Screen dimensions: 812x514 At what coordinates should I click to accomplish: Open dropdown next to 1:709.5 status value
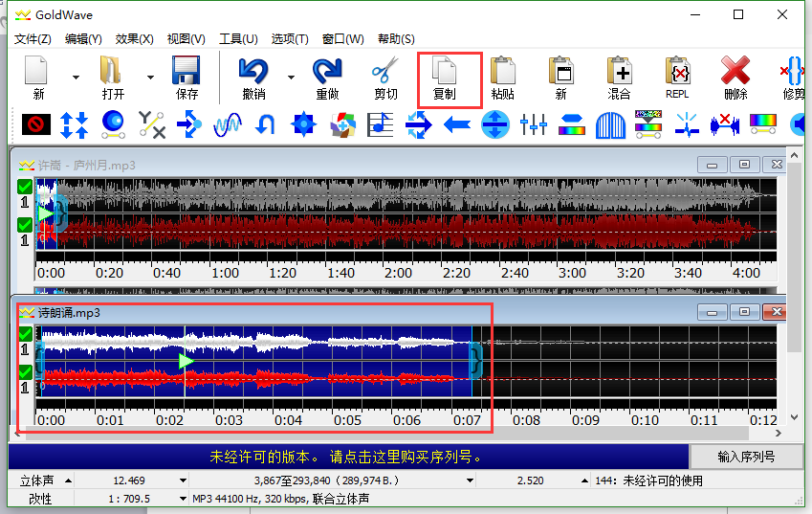click(183, 499)
